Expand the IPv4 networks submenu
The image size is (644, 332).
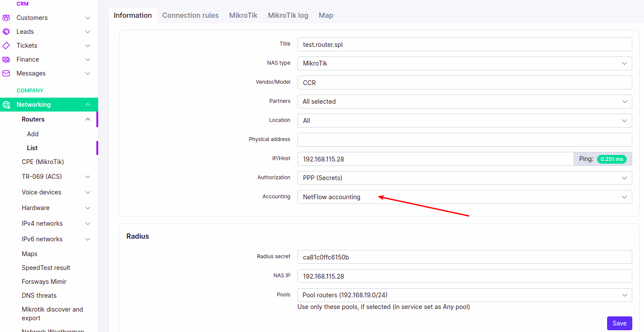pos(87,223)
